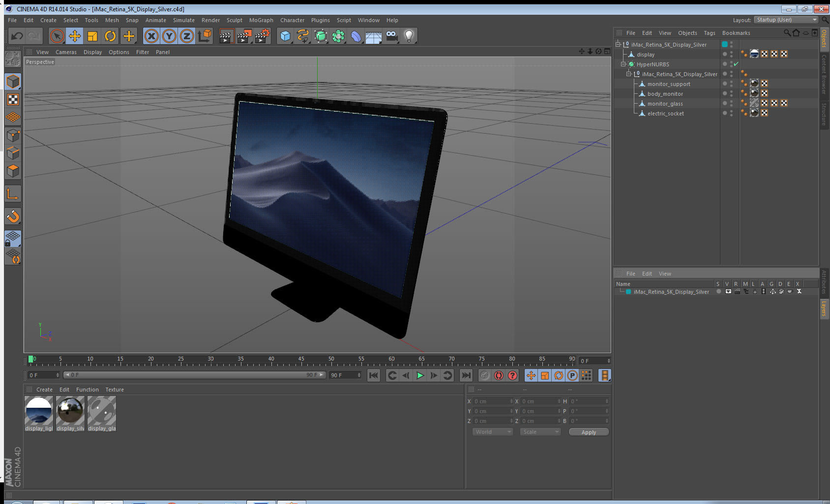Open Object Manager Tags menu

tap(710, 33)
